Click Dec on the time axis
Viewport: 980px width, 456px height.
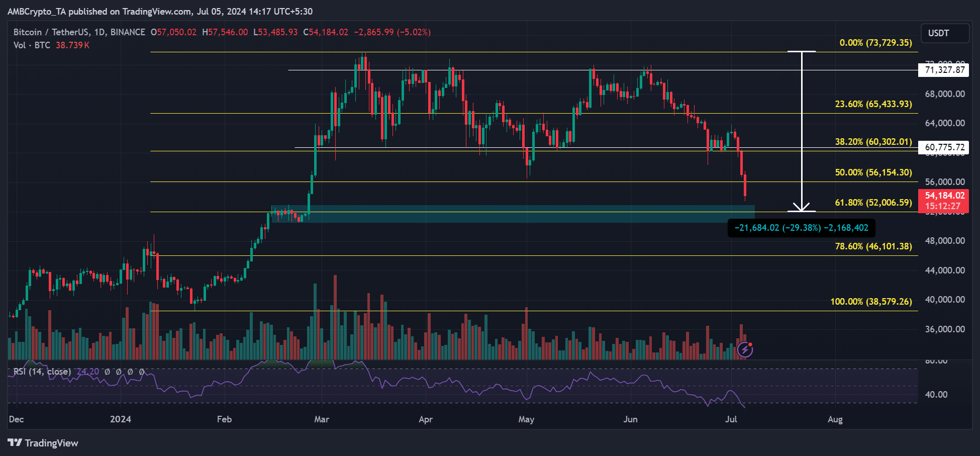pos(16,419)
